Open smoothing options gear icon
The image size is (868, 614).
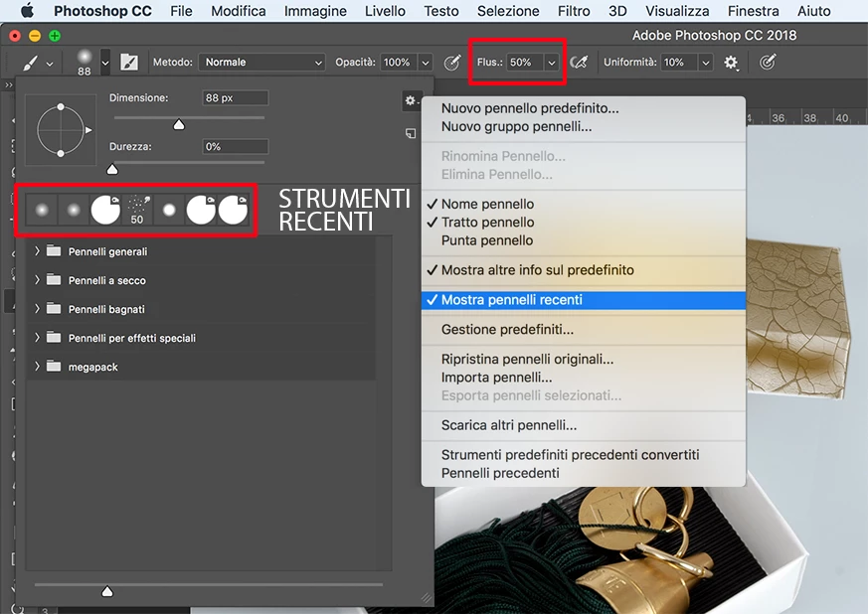point(731,63)
